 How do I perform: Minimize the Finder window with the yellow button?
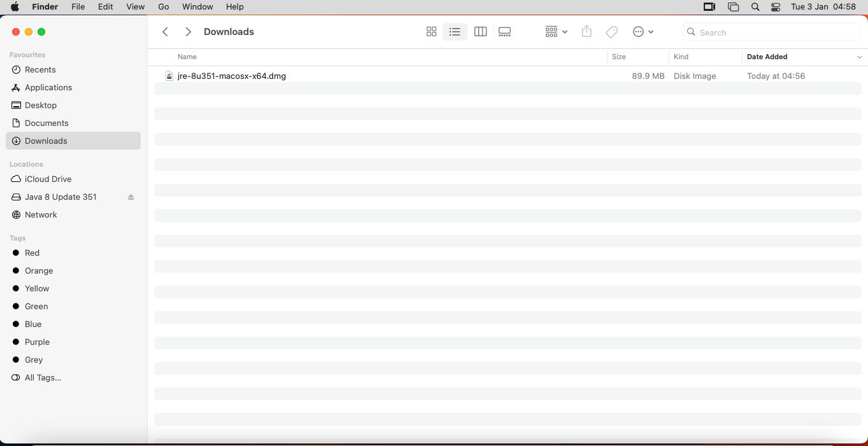click(29, 32)
